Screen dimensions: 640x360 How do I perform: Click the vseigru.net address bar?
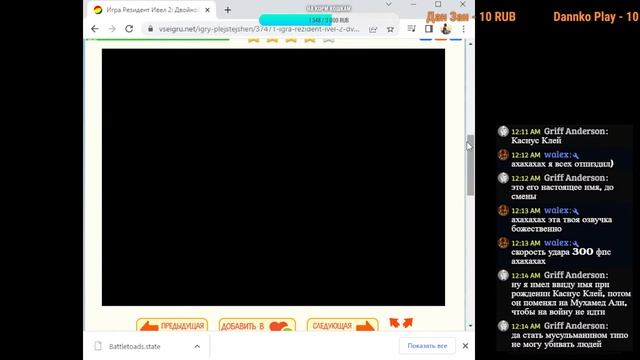[x=259, y=29]
